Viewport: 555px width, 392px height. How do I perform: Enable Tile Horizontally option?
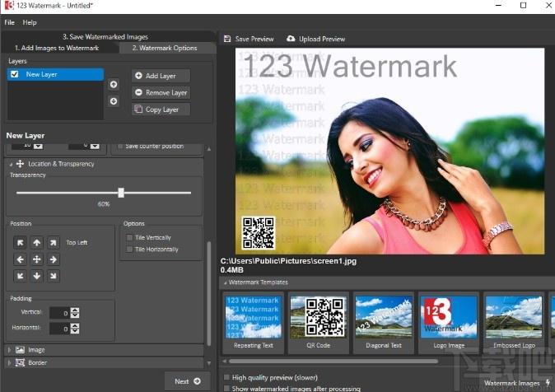click(129, 250)
